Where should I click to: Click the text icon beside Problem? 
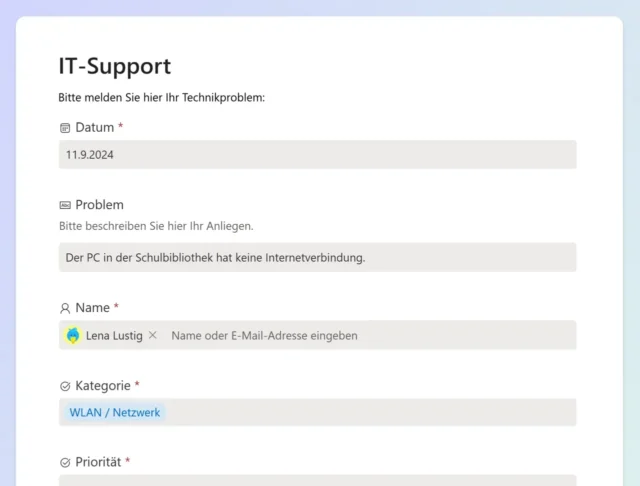click(65, 205)
